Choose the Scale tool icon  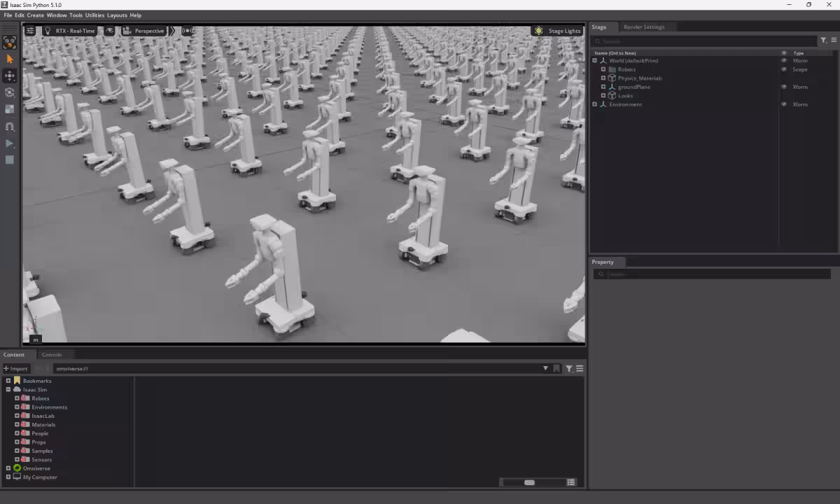coord(10,109)
